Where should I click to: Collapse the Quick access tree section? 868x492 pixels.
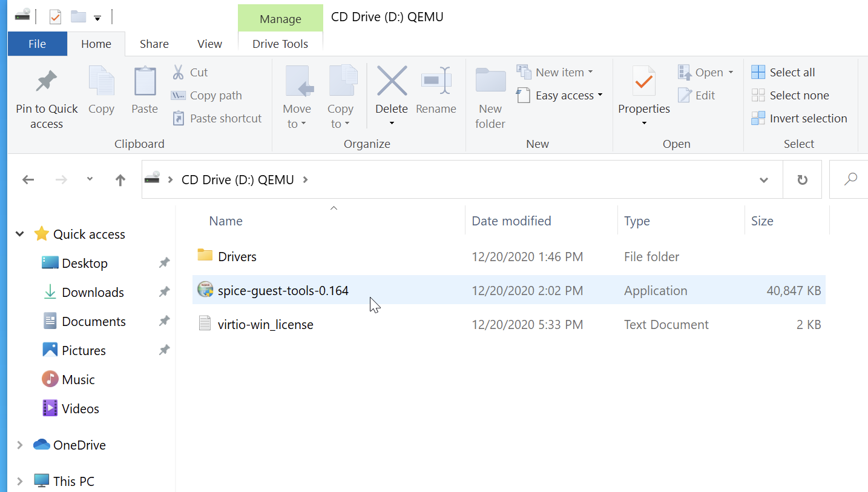pyautogui.click(x=20, y=234)
